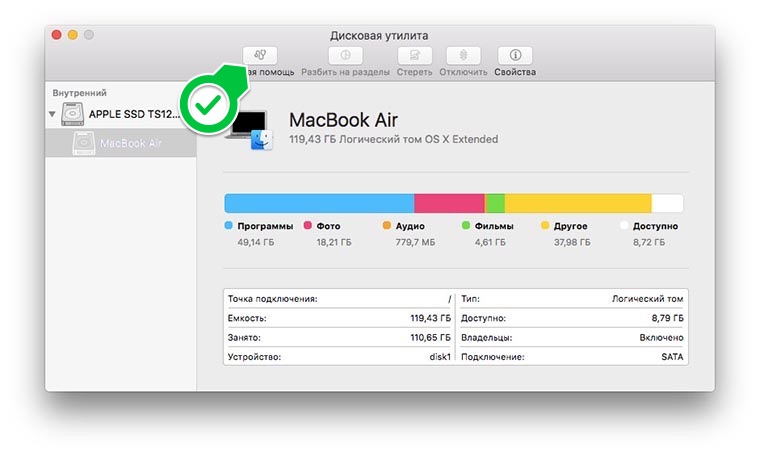
Task: Click the 779,7 МБ value
Action: tap(415, 242)
